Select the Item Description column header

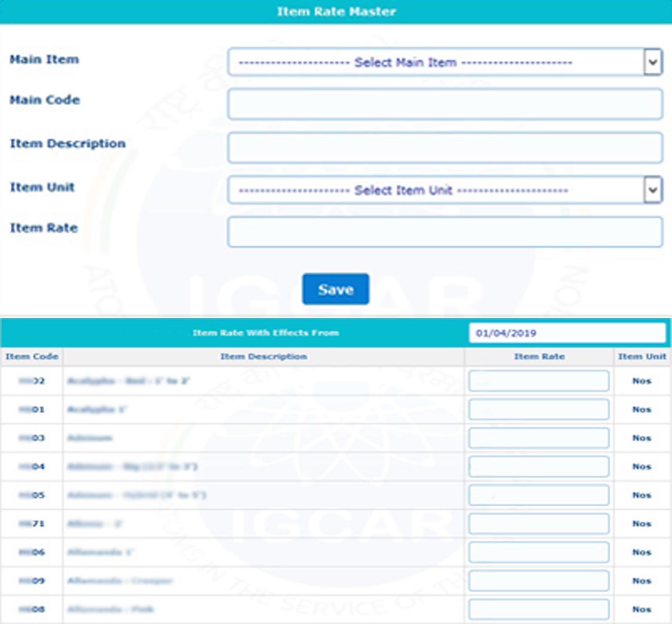click(x=263, y=357)
